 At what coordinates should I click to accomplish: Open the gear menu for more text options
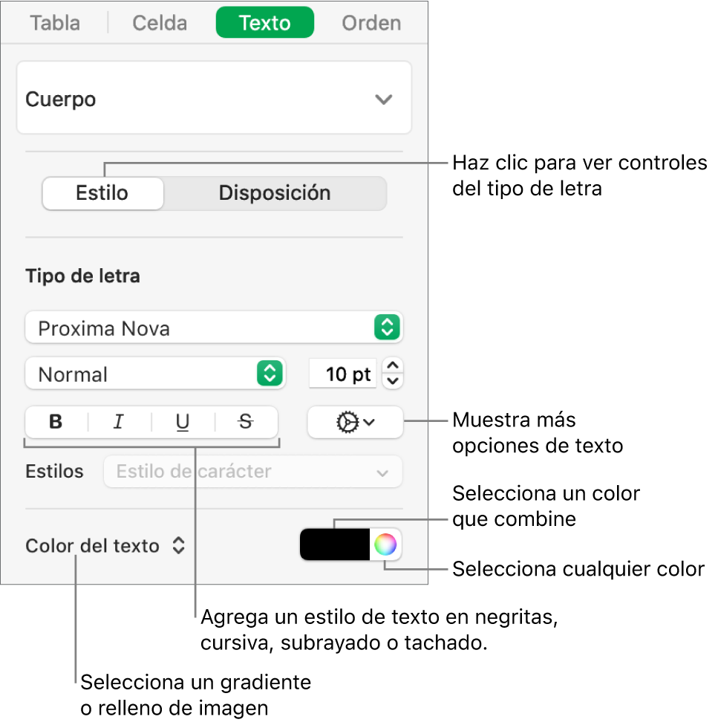(355, 422)
